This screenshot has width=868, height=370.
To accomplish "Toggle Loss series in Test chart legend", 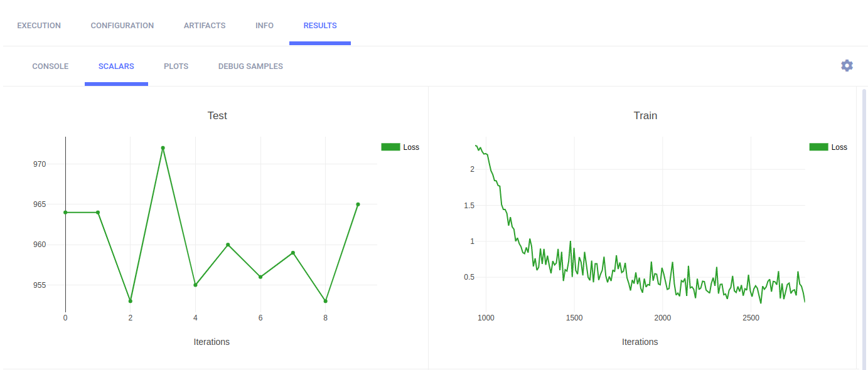I will click(x=410, y=147).
